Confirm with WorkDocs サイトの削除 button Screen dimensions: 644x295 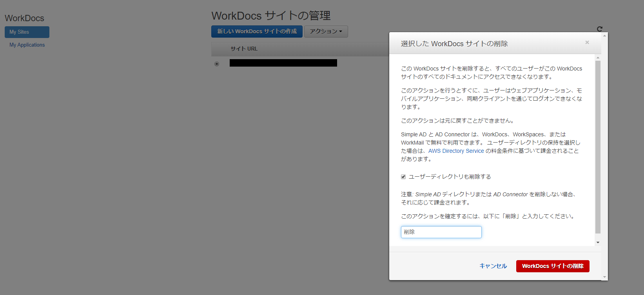click(x=553, y=266)
